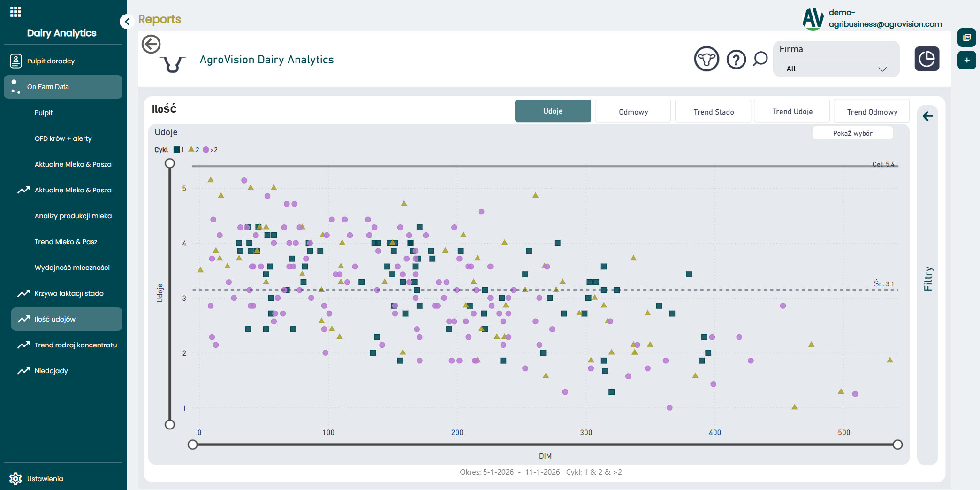Click the Pokaż wybór button

(852, 133)
